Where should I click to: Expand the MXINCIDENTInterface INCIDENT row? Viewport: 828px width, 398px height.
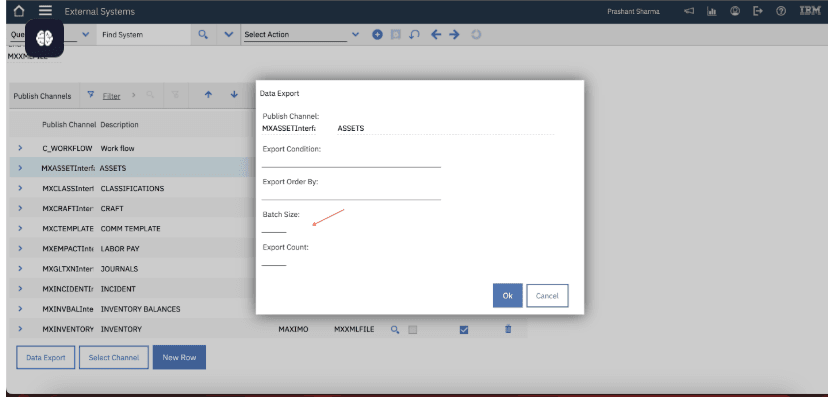(x=20, y=288)
